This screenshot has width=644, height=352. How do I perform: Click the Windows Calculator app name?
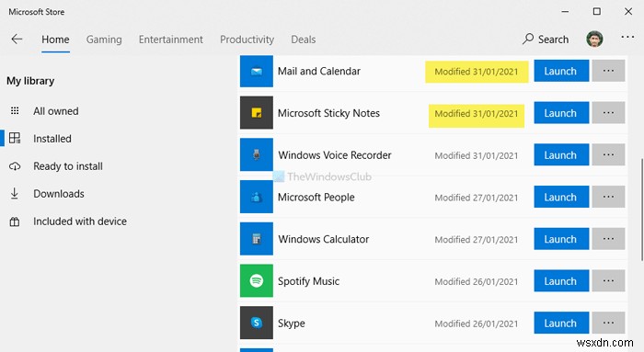(x=324, y=239)
